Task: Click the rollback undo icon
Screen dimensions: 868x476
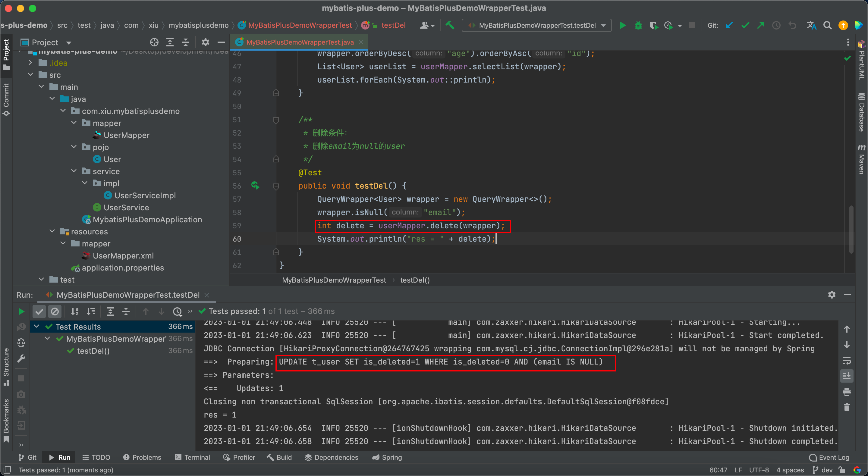Action: click(x=792, y=25)
